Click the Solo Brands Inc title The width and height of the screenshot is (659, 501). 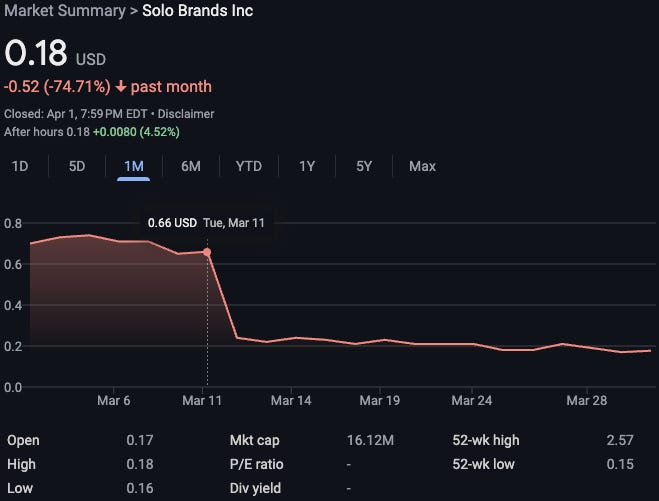point(198,11)
